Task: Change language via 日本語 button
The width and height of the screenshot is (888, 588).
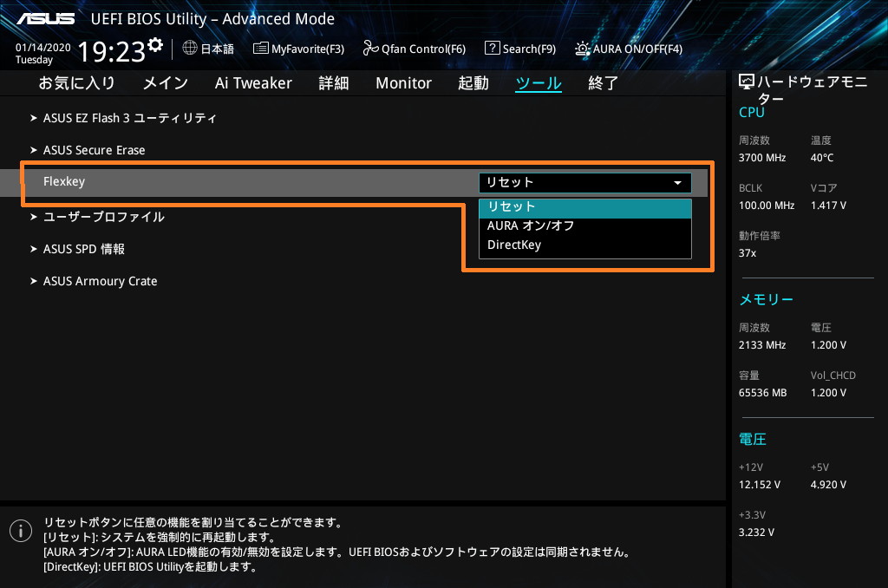Action: coord(208,49)
